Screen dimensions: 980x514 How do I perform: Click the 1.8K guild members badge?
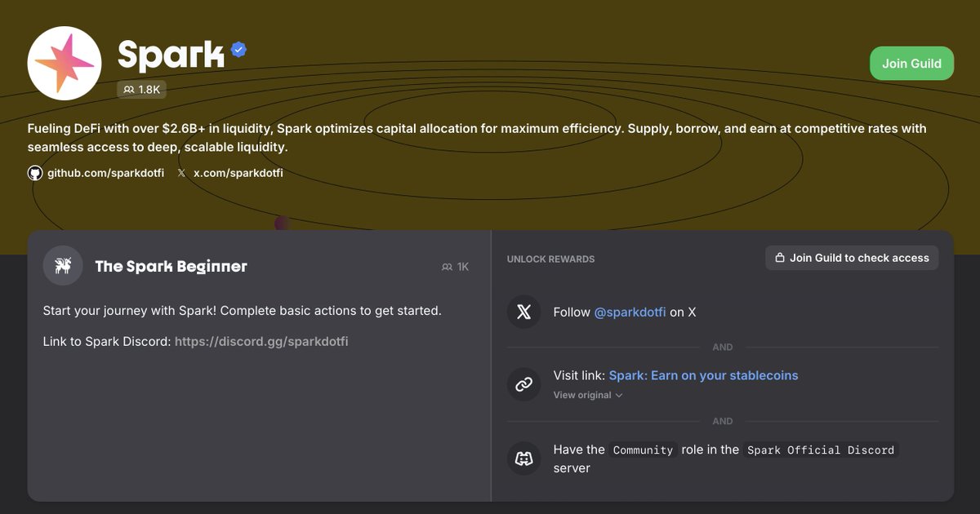tap(142, 90)
